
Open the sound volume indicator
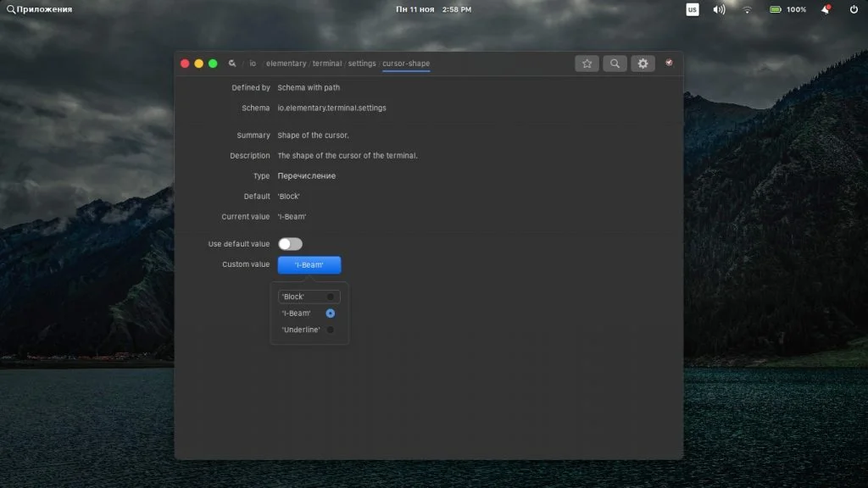click(x=719, y=9)
